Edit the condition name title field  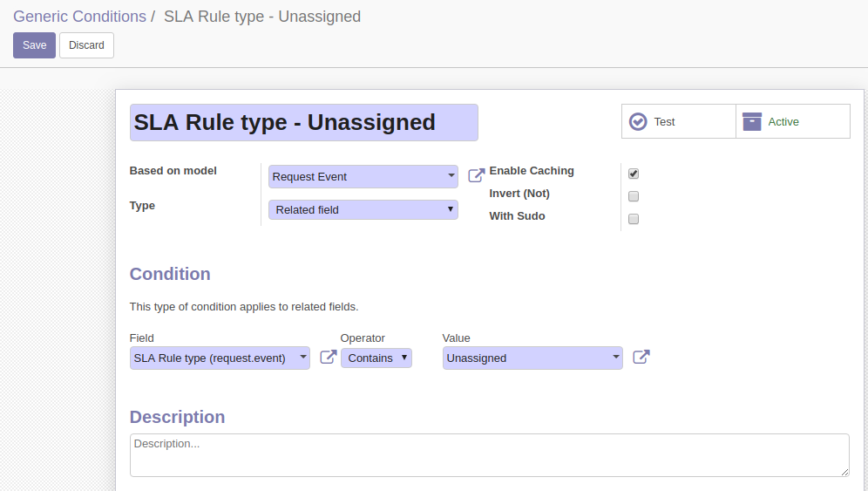(304, 122)
